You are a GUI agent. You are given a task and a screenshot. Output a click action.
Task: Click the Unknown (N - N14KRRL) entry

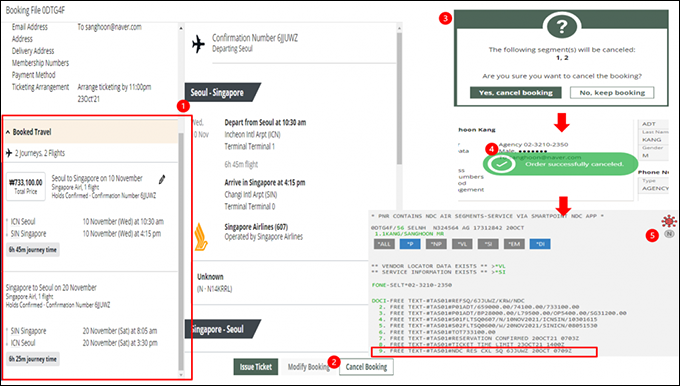[x=215, y=283]
